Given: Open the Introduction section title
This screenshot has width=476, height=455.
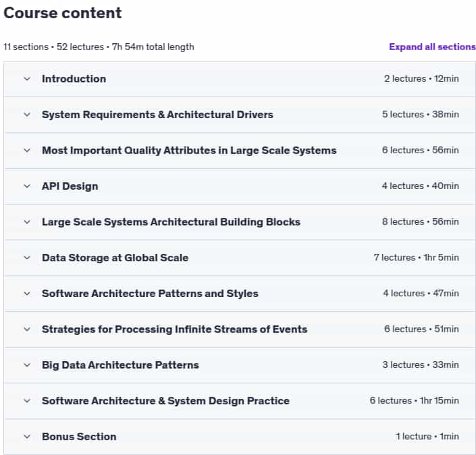Looking at the screenshot, I should click(x=74, y=79).
